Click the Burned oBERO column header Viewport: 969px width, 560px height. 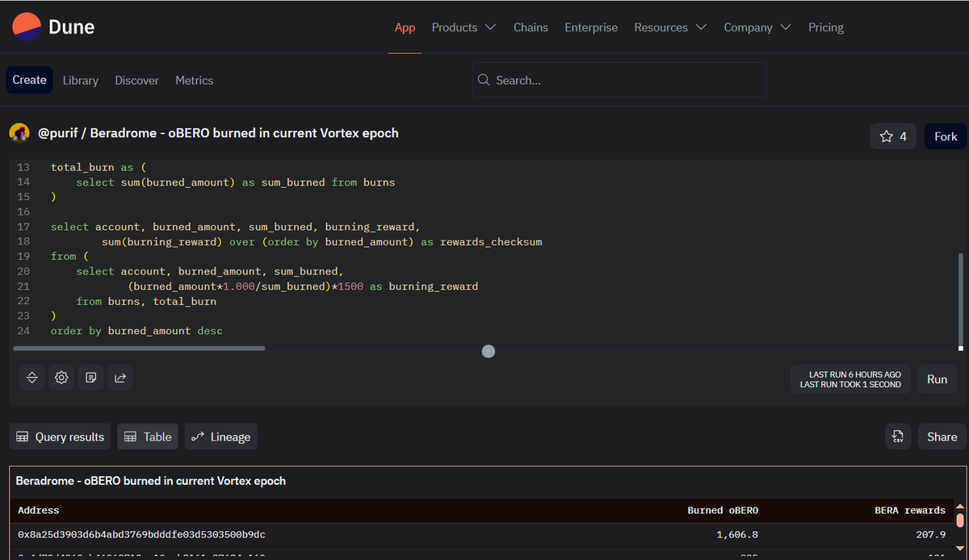point(723,511)
